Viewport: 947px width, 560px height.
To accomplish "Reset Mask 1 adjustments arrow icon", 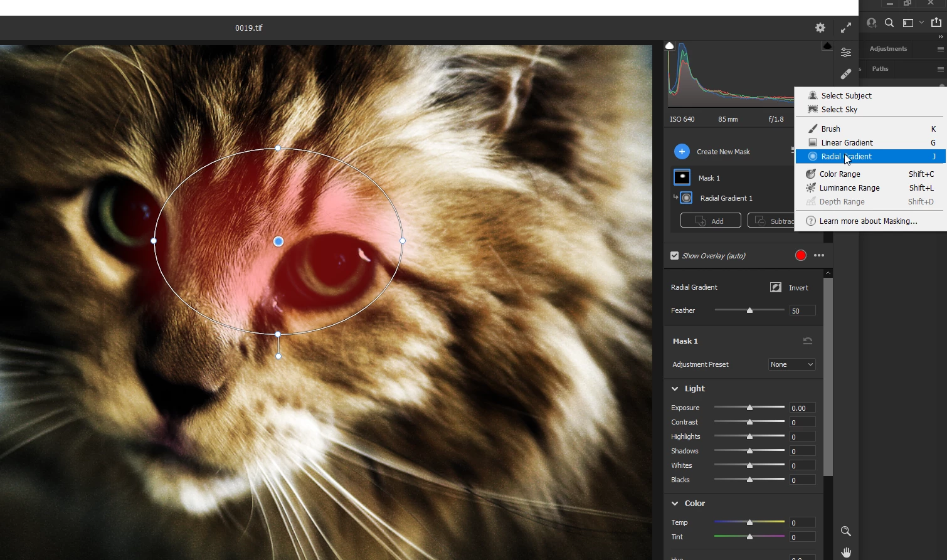I will (x=808, y=341).
